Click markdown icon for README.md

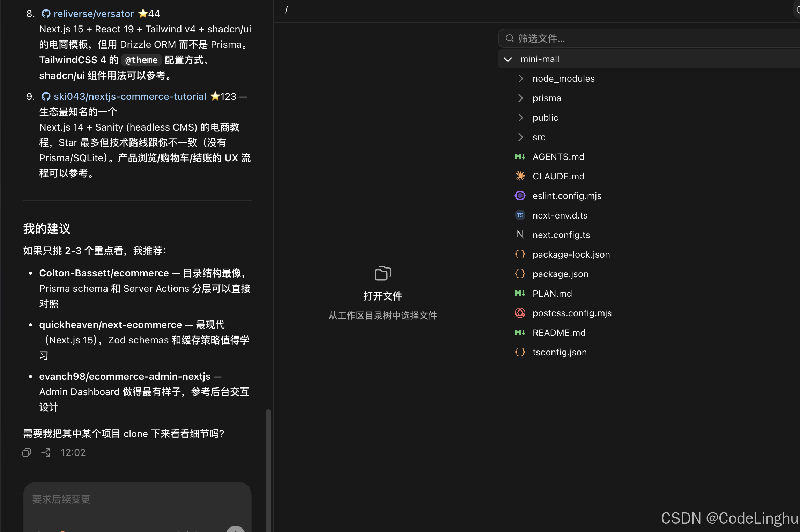tap(520, 333)
